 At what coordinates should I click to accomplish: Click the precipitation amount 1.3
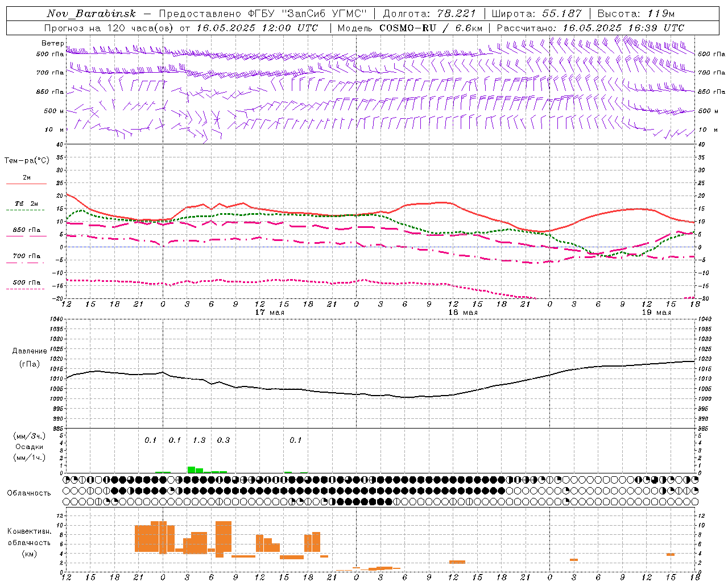199,440
